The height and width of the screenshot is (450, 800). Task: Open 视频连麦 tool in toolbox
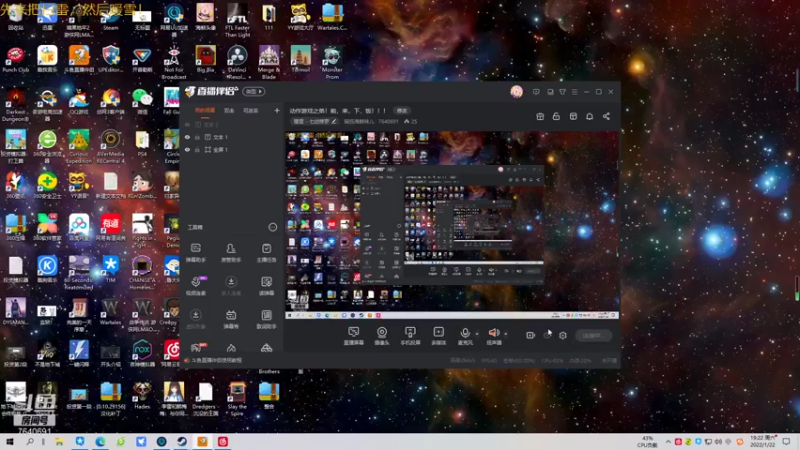coord(196,286)
